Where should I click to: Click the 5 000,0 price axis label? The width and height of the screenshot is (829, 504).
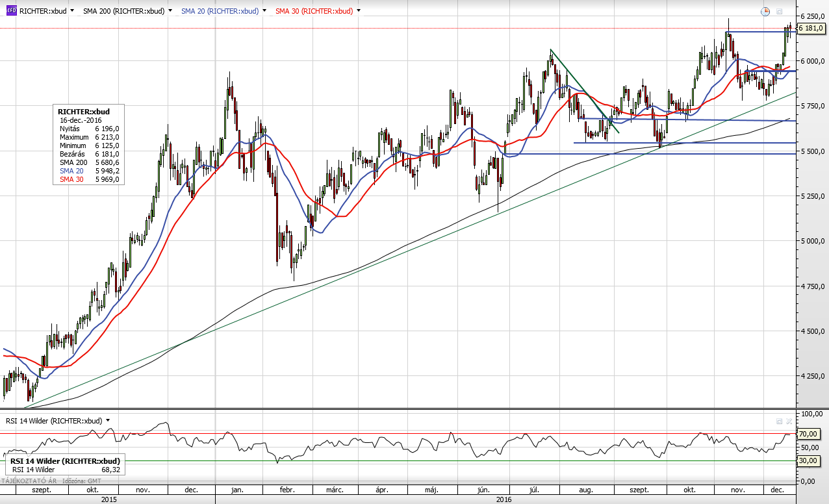point(813,241)
